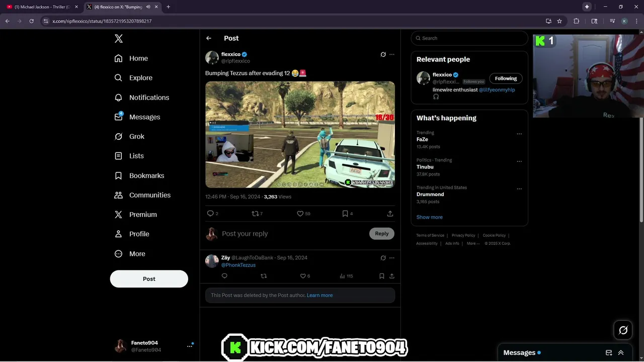Open options for Drummond trend
Screen dimensions: 644x362
tap(519, 189)
